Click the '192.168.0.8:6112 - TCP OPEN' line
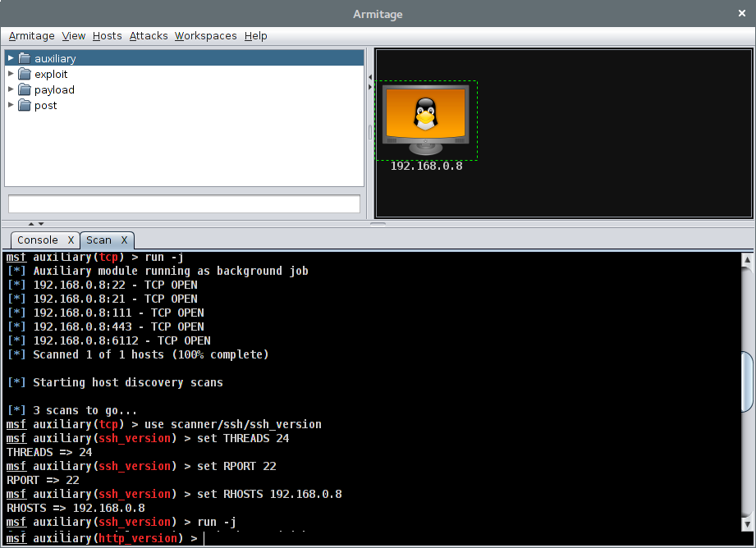 tap(109, 340)
